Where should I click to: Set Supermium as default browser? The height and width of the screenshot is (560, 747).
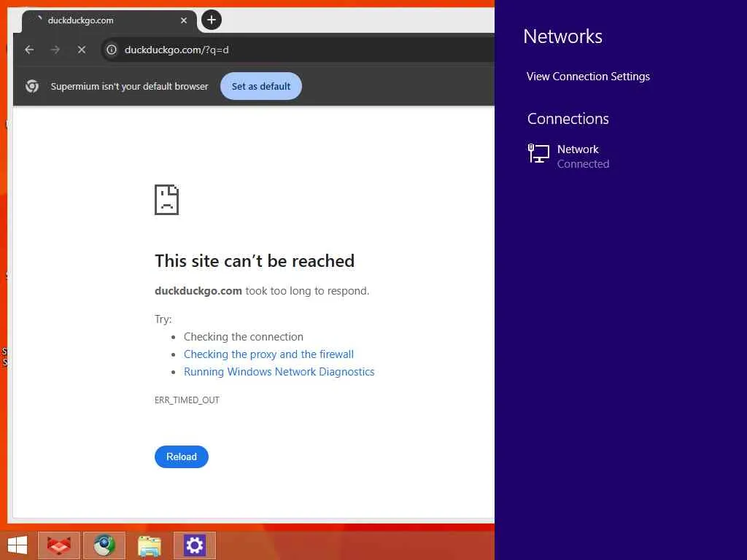coord(261,86)
